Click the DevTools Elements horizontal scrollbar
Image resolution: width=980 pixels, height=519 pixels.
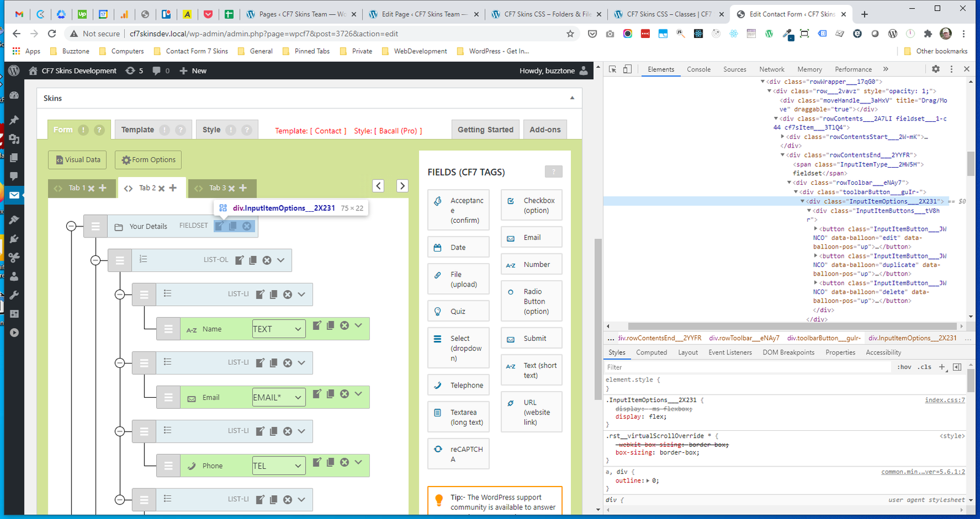pos(735,326)
